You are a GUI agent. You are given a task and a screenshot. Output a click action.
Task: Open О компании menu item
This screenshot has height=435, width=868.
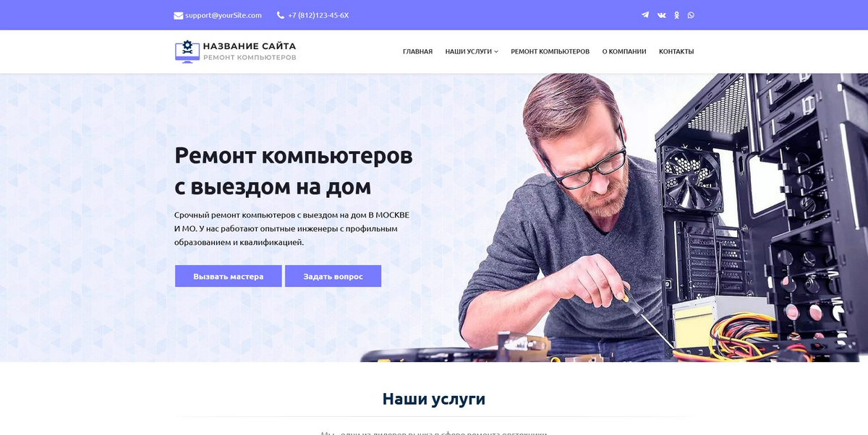(624, 51)
